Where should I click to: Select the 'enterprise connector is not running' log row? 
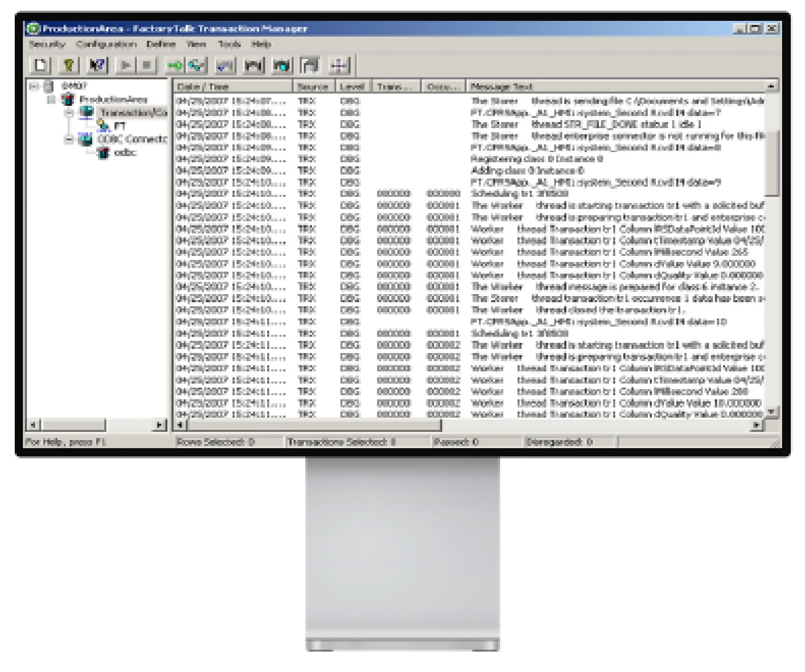tap(469, 136)
